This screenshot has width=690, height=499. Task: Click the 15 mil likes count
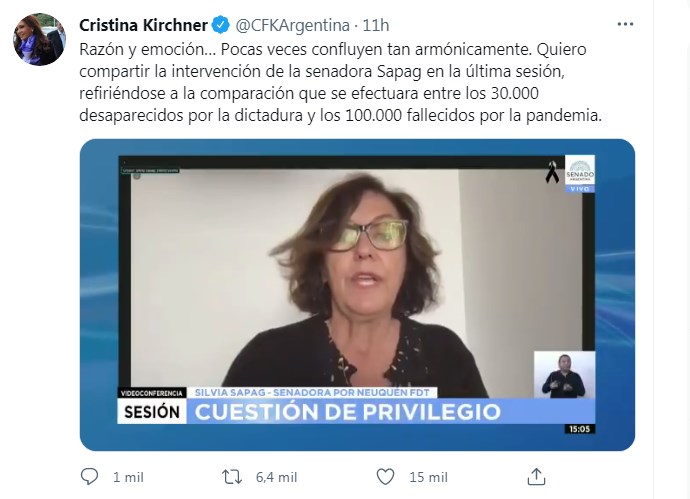click(428, 477)
